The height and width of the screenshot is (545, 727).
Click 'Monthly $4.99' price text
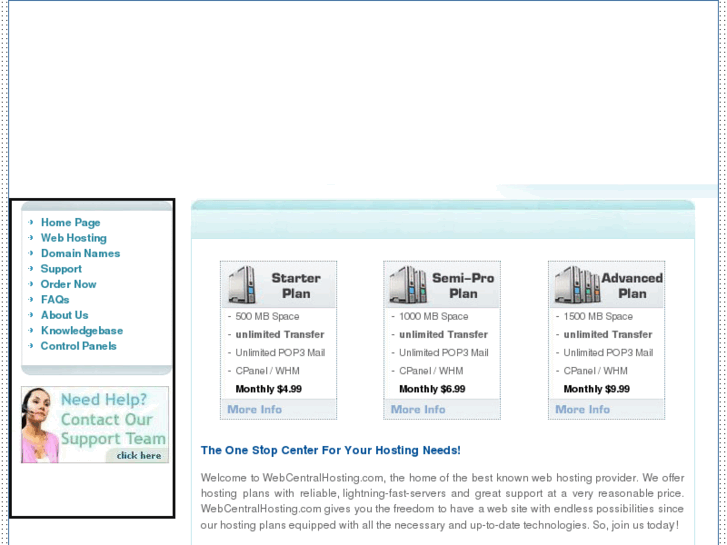click(268, 389)
